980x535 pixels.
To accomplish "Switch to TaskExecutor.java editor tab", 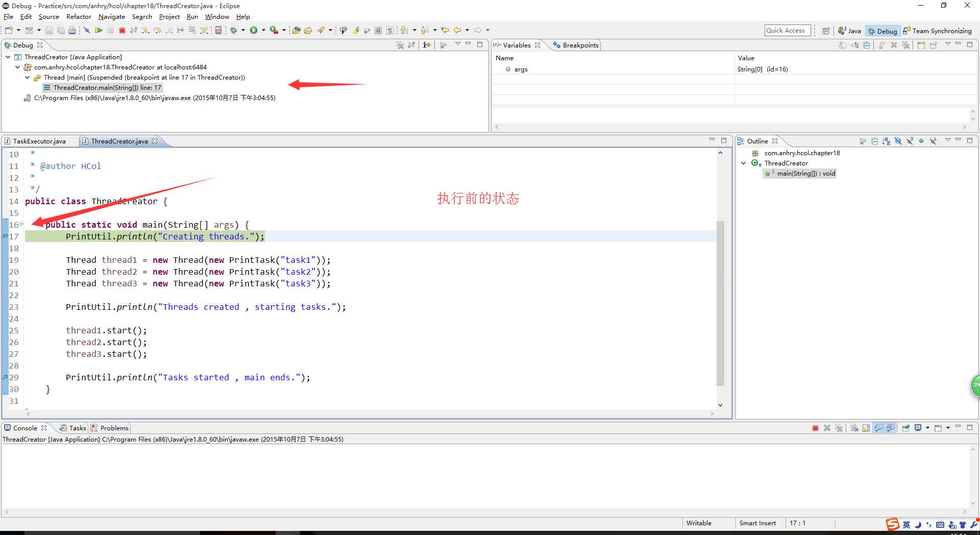I will point(39,141).
